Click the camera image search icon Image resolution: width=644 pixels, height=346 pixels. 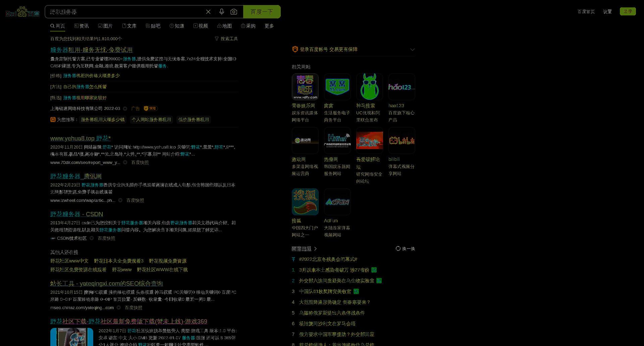(234, 12)
